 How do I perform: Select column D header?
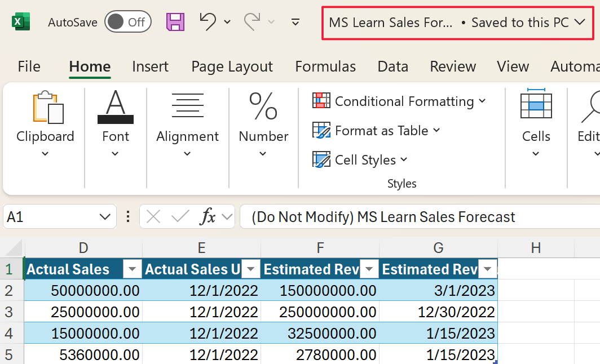83,248
